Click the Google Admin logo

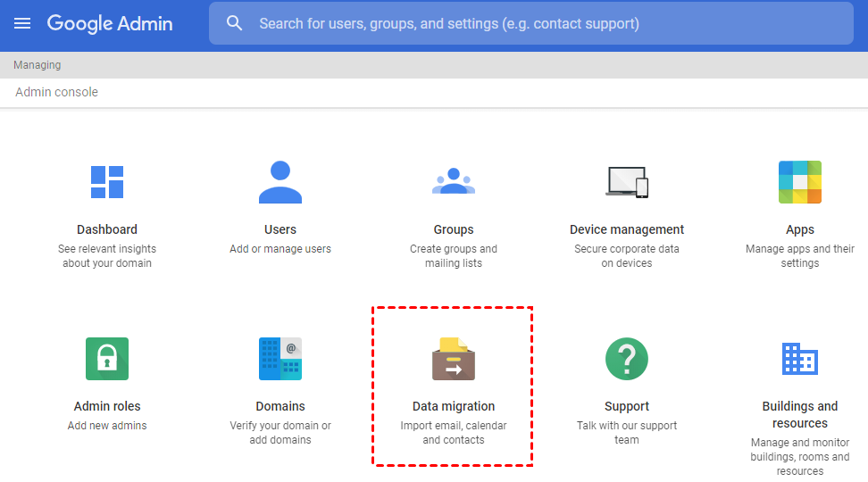[110, 23]
